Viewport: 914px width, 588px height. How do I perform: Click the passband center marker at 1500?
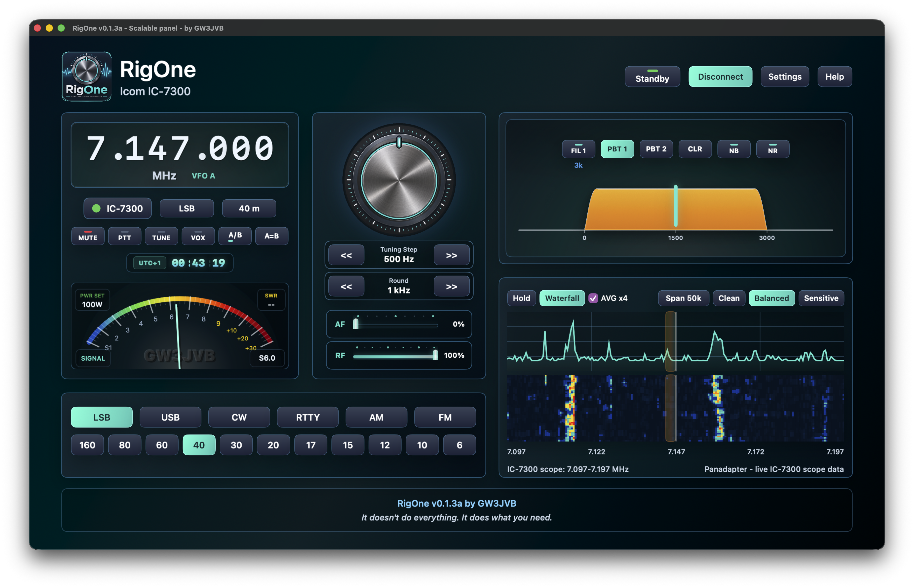(675, 206)
